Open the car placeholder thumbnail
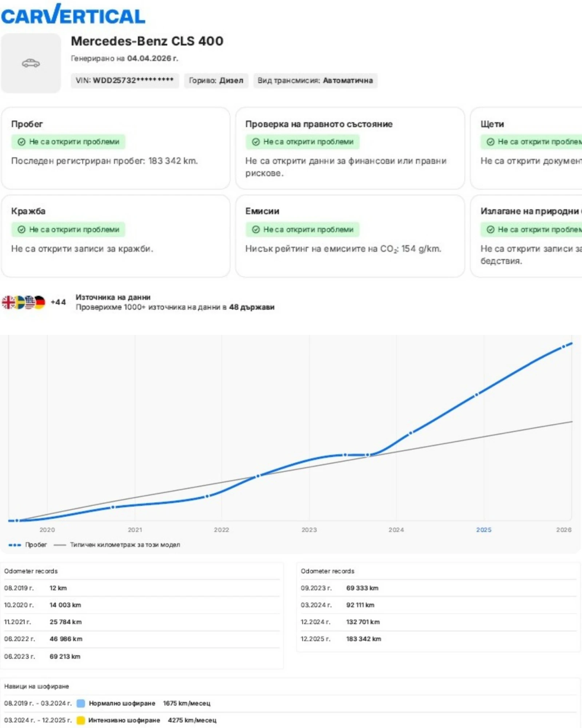The width and height of the screenshot is (582, 728). coord(31,63)
